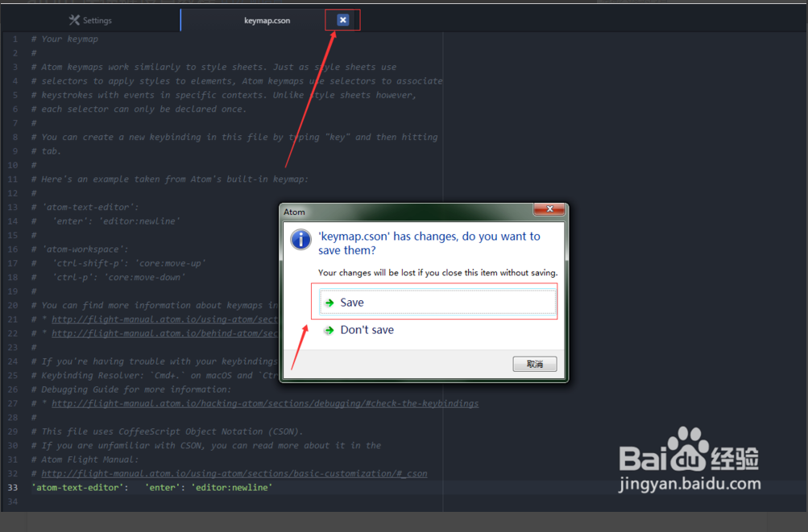Image resolution: width=808 pixels, height=532 pixels.
Task: Click line number 1 in the gutter
Action: coord(15,39)
